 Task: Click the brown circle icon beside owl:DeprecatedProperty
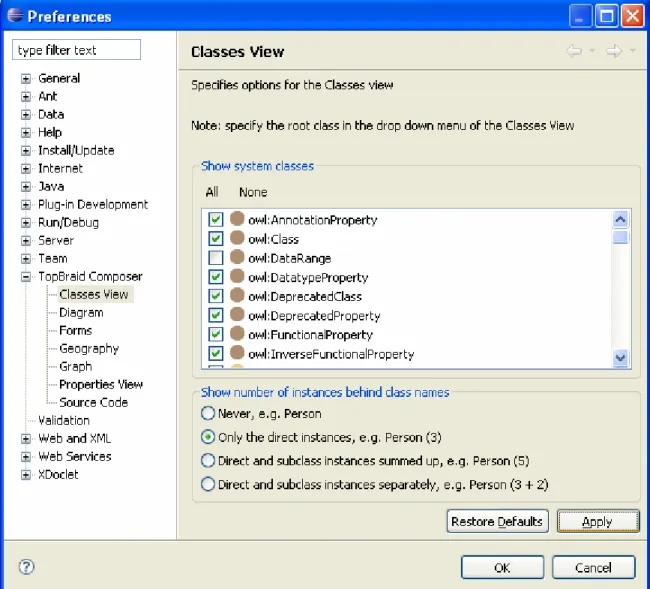click(x=237, y=314)
